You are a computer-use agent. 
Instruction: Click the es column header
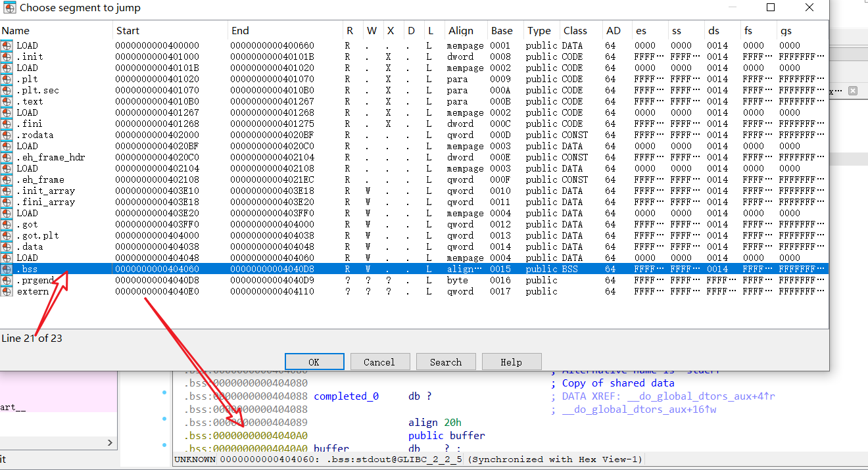pyautogui.click(x=641, y=30)
